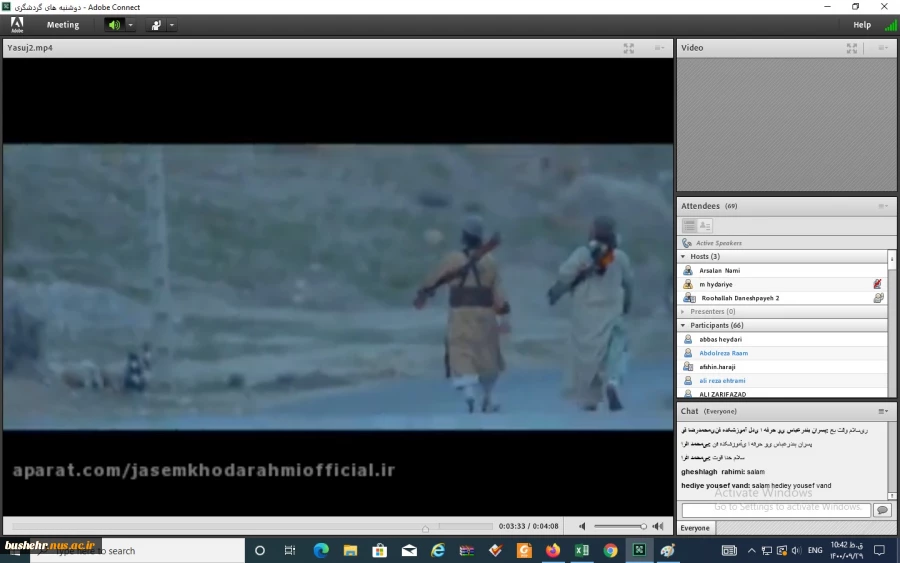Collapse the Participants group
Image resolution: width=900 pixels, height=563 pixels.
[683, 325]
